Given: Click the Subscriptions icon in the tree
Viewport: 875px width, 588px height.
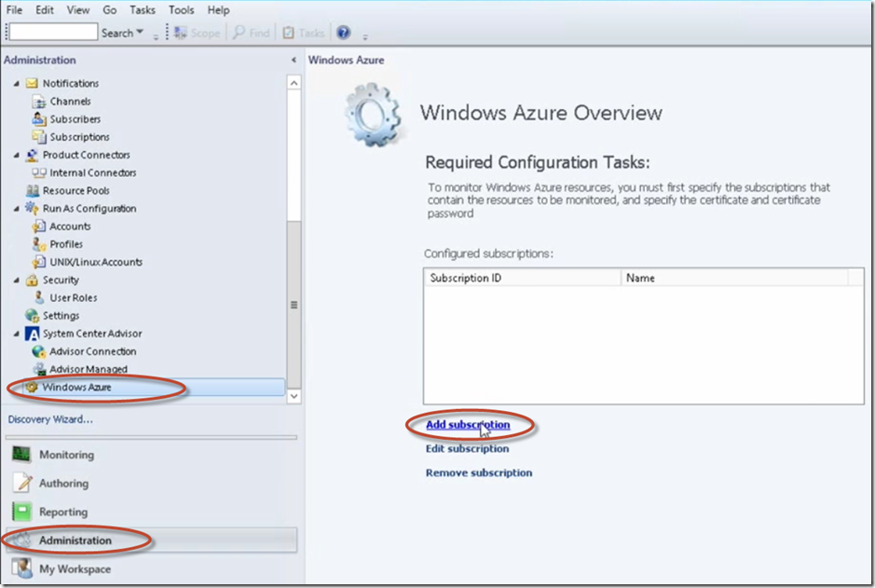Looking at the screenshot, I should tap(39, 137).
